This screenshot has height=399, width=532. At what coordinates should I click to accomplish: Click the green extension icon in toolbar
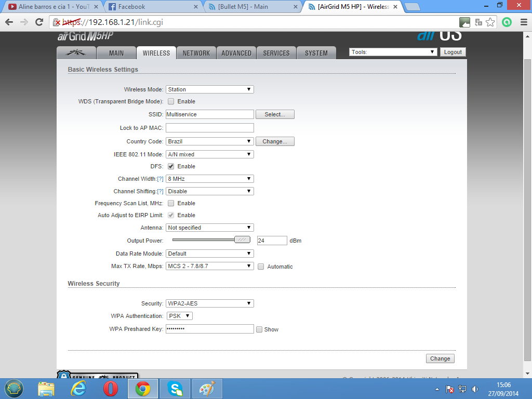click(x=507, y=22)
